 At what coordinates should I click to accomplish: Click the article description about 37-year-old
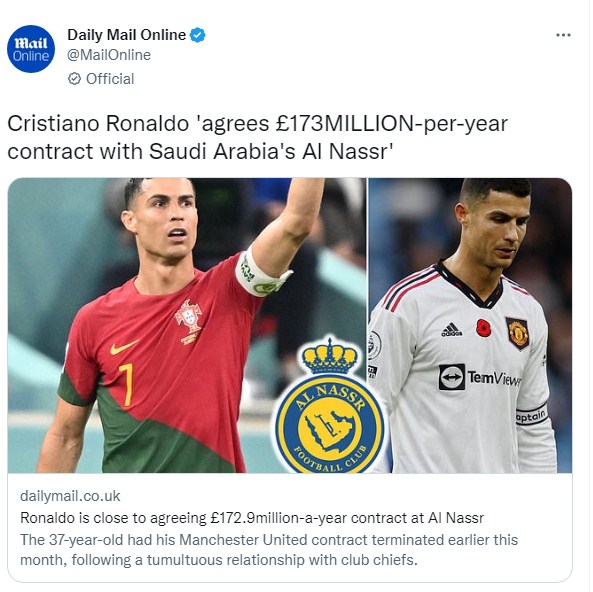coord(269,550)
